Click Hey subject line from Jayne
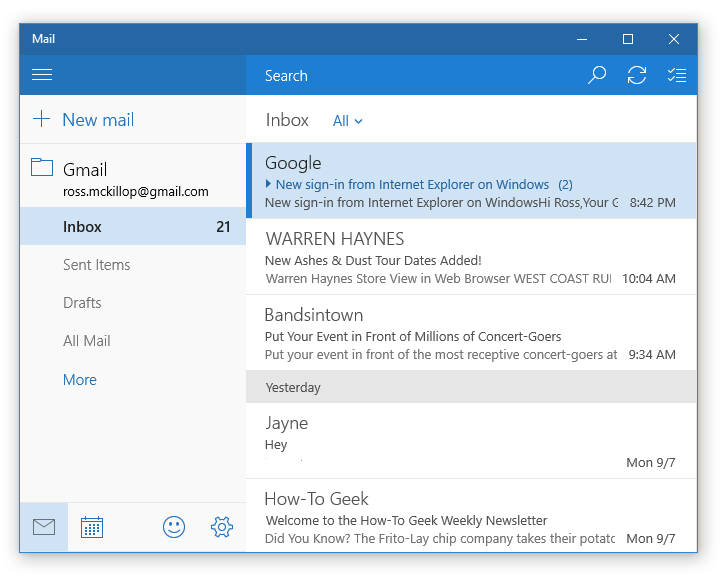Viewport: 728px width, 584px height. click(276, 445)
